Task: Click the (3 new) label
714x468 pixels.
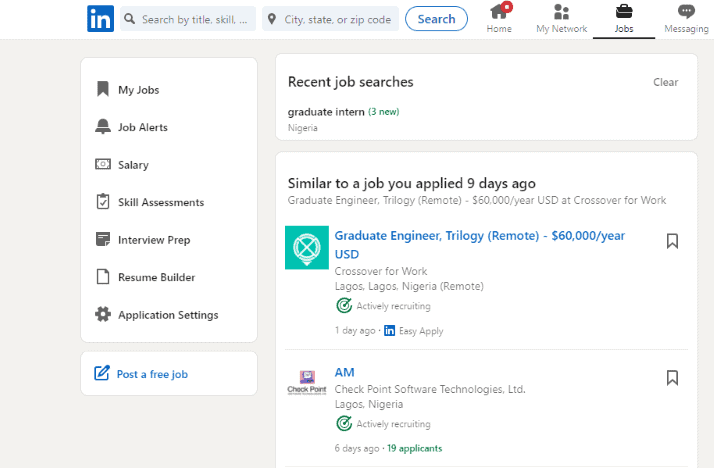Action: tap(383, 112)
